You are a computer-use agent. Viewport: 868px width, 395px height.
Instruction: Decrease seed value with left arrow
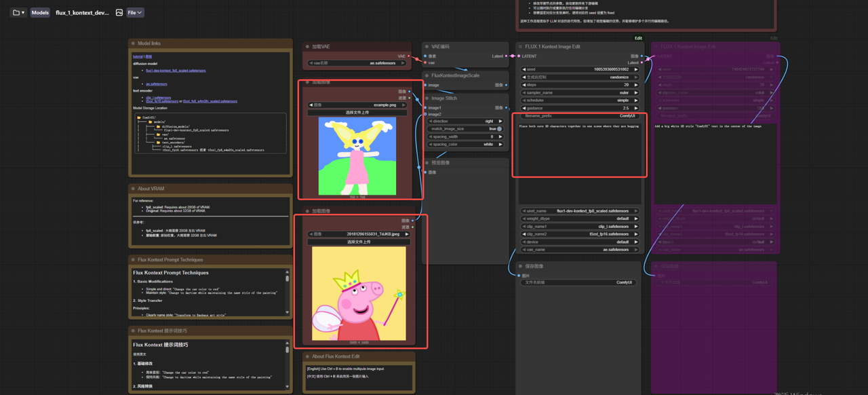[524, 69]
